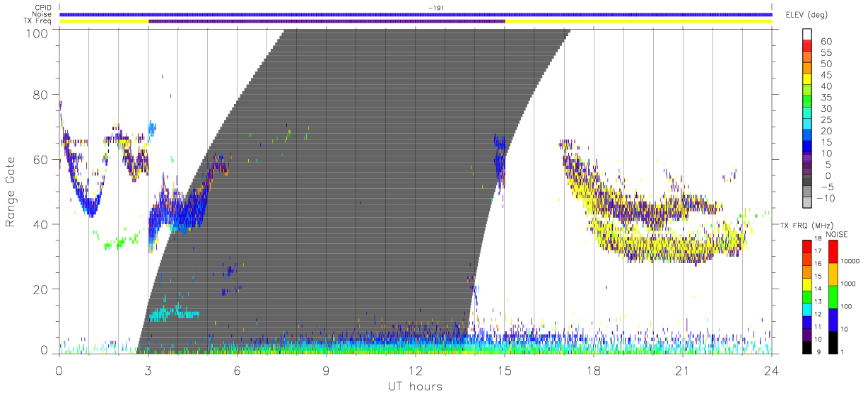
Task: Pick the black segment of NOISE scale
Action: point(833,342)
